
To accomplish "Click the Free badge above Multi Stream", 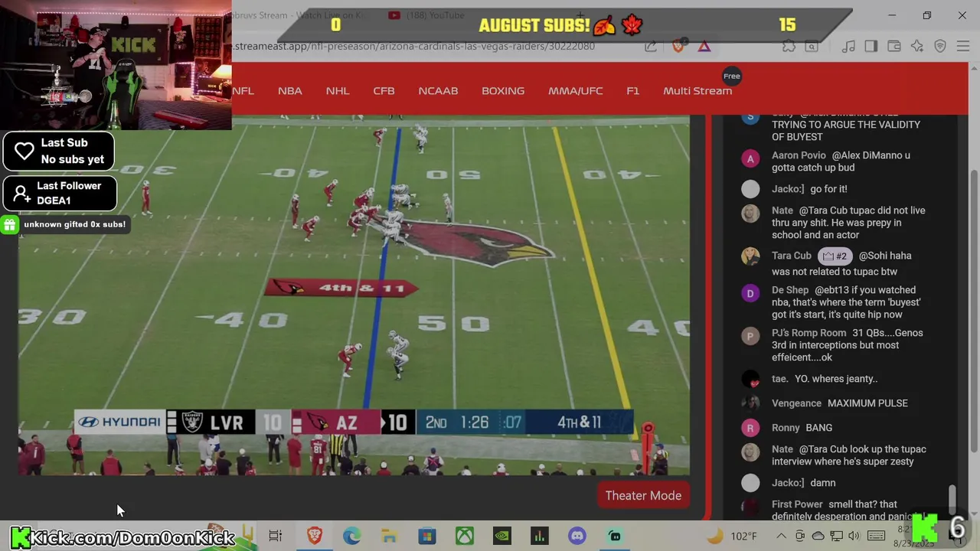I will pyautogui.click(x=732, y=76).
